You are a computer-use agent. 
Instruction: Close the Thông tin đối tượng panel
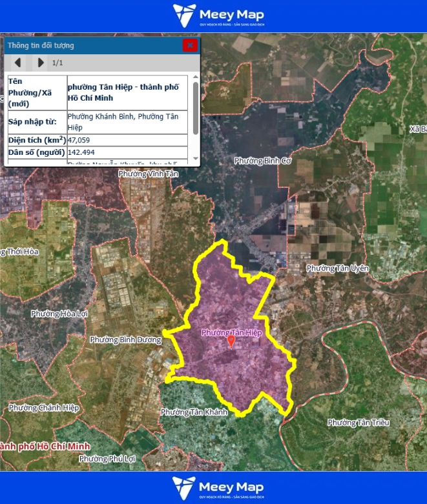[189, 45]
